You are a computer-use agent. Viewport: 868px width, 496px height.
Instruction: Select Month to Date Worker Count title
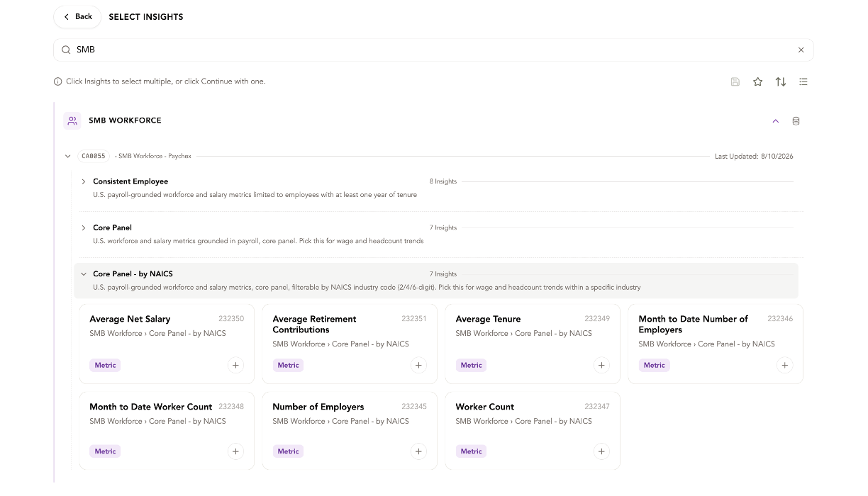click(x=151, y=407)
